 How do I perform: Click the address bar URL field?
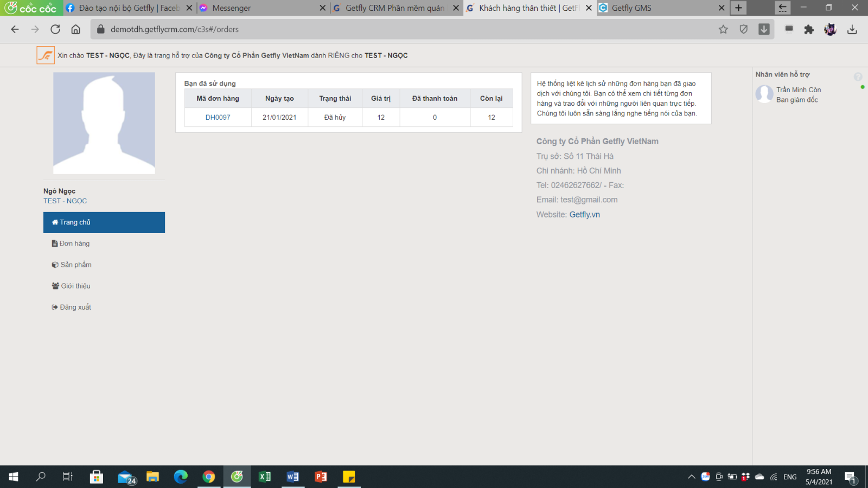pos(380,29)
